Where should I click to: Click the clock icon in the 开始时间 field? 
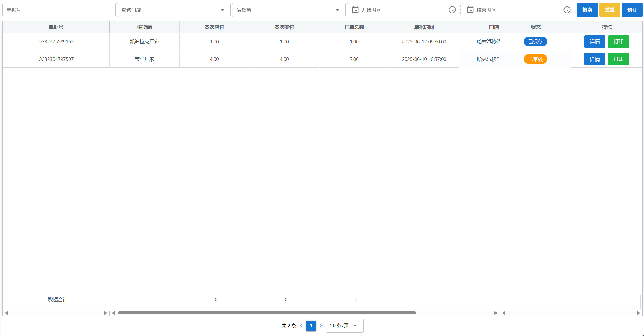click(452, 10)
